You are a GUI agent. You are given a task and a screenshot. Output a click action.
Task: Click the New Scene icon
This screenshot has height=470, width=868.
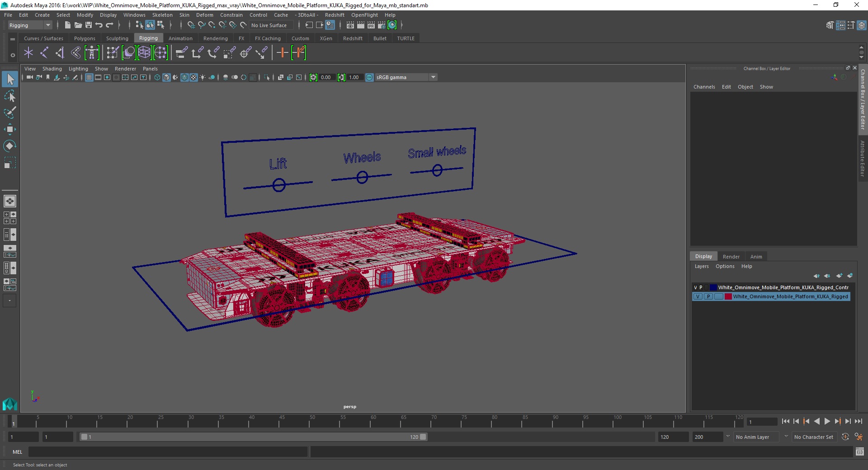(67, 25)
